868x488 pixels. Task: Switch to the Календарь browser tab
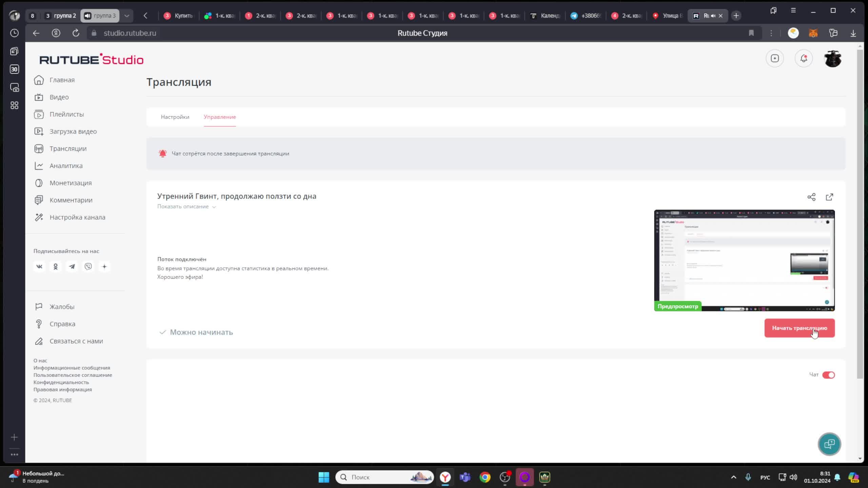pyautogui.click(x=545, y=16)
